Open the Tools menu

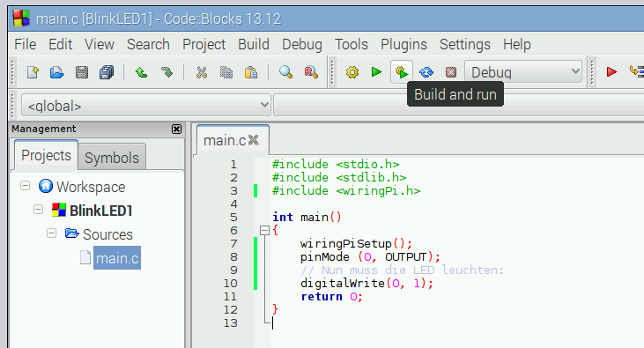[x=352, y=44]
